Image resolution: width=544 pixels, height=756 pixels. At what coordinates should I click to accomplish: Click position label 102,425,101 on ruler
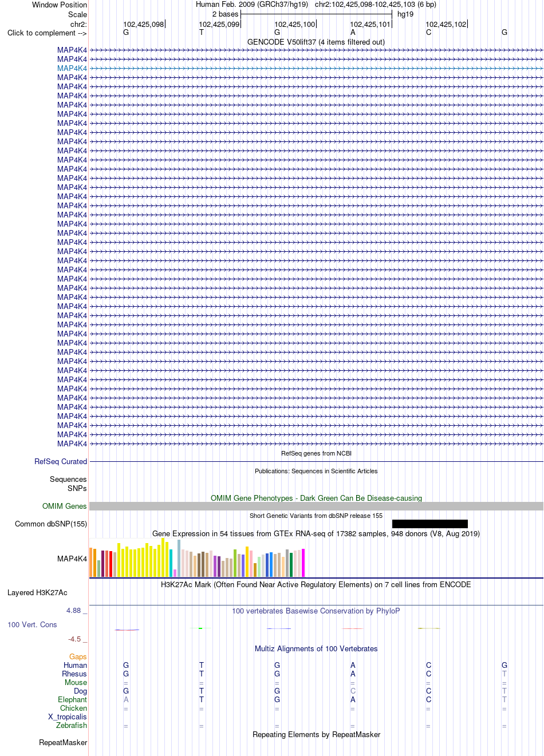click(x=370, y=24)
